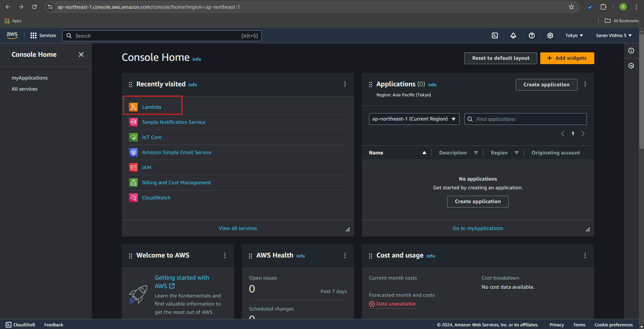Click the AWS logo
Image resolution: width=644 pixels, height=329 pixels.
[12, 35]
